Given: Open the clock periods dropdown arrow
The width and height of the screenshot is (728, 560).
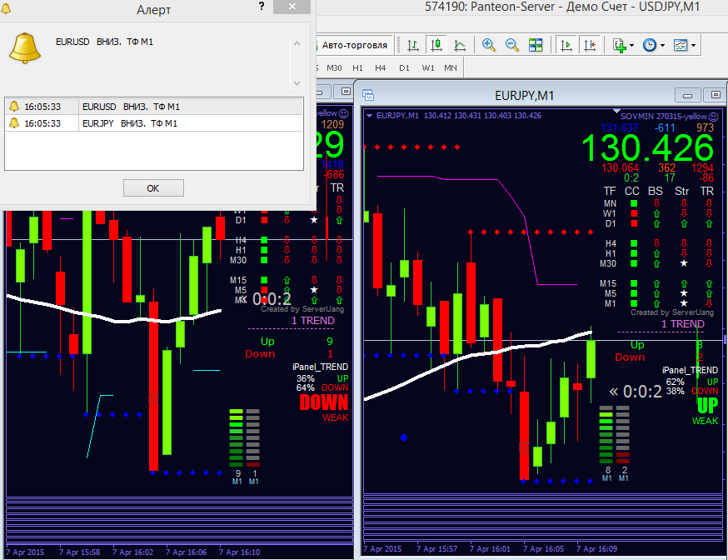Looking at the screenshot, I should point(662,46).
